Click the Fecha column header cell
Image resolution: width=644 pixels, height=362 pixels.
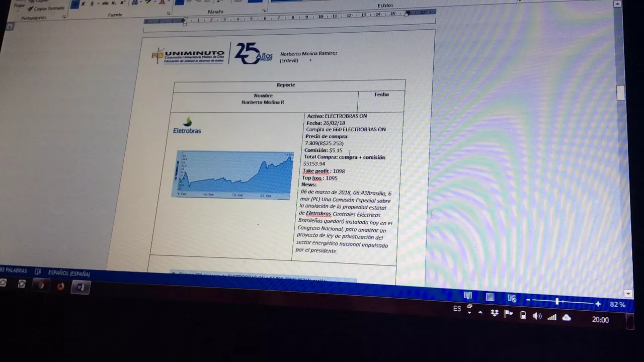pyautogui.click(x=381, y=94)
